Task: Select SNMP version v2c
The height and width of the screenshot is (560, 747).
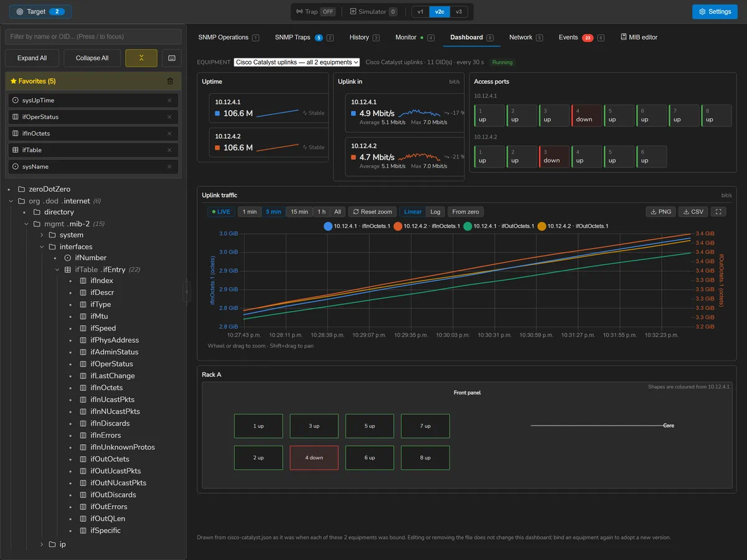Action: [x=439, y=12]
